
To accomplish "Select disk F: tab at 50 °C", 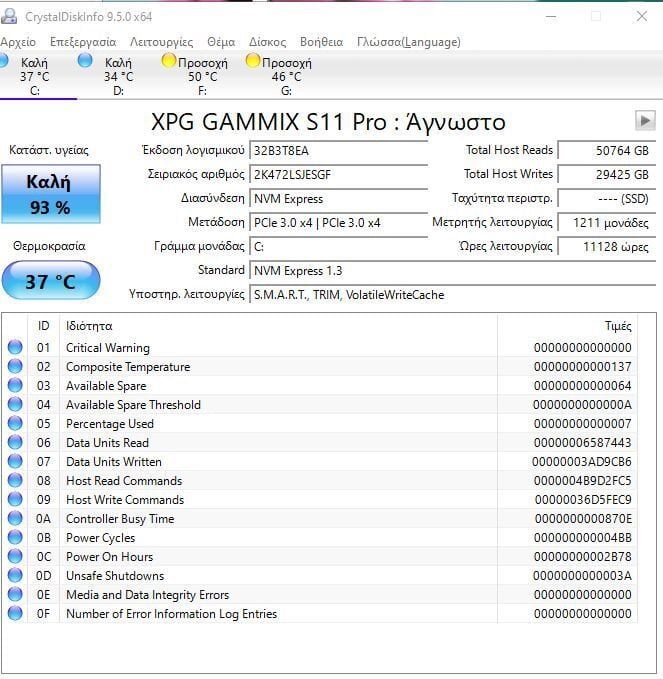I will pyautogui.click(x=202, y=77).
